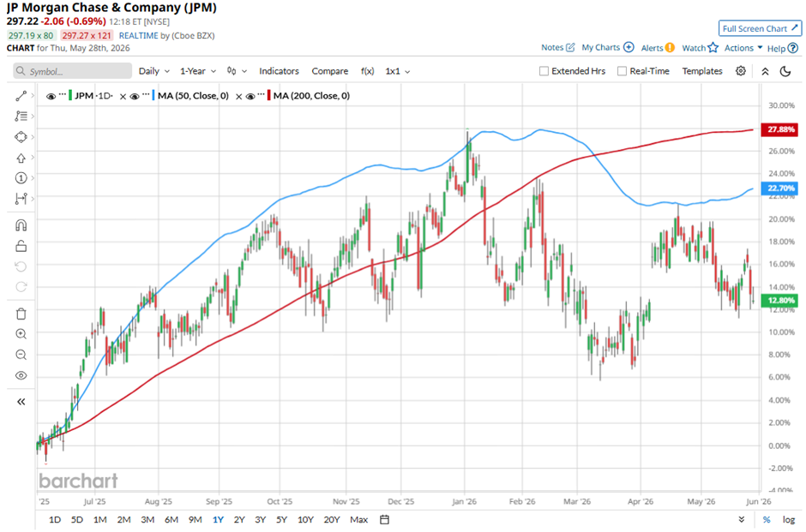806x532 pixels.
Task: Click the Symbol search field
Action: coord(73,71)
